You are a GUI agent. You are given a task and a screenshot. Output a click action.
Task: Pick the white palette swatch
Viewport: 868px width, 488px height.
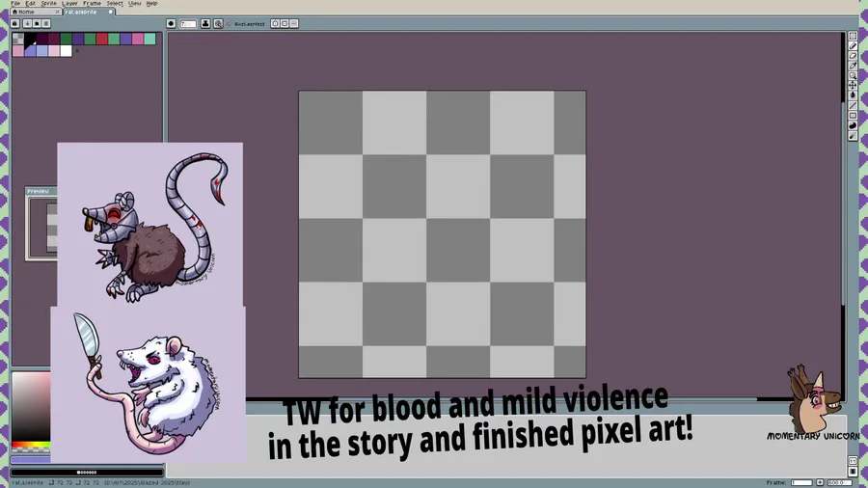(x=66, y=51)
